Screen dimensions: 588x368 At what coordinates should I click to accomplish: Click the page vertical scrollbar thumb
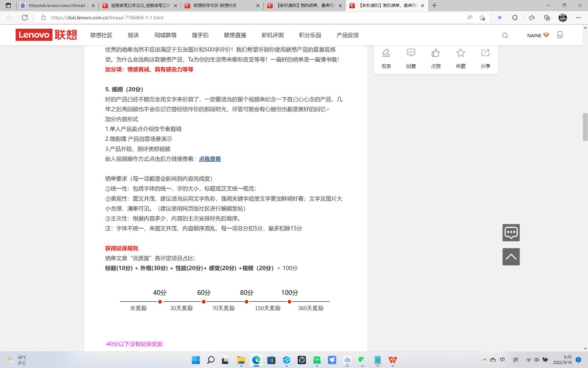click(x=585, y=127)
